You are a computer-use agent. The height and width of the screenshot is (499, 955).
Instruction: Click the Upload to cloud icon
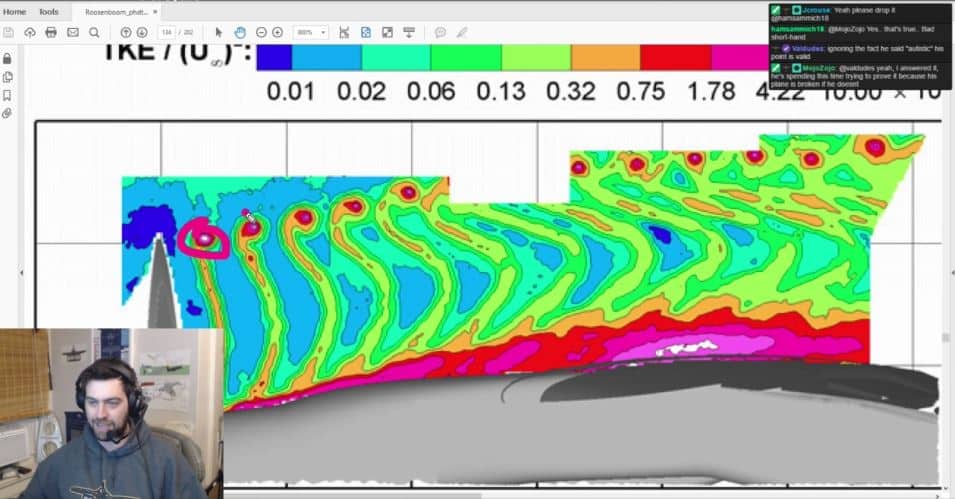pyautogui.click(x=30, y=32)
